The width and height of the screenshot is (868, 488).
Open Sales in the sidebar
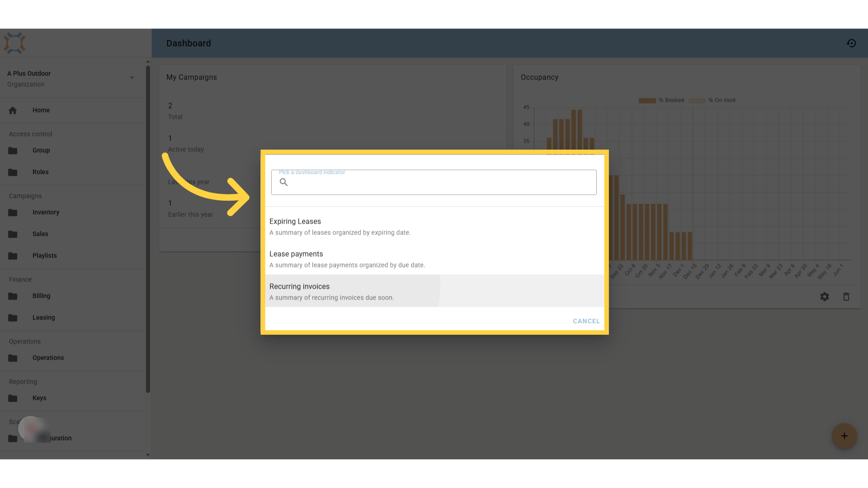pyautogui.click(x=72, y=234)
